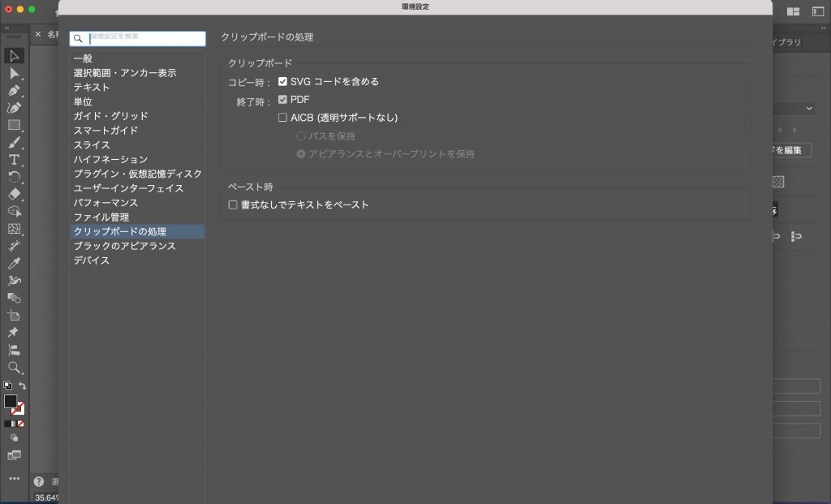Viewport: 831px width, 504px height.
Task: Select the Zoom magnifier tool
Action: (14, 368)
